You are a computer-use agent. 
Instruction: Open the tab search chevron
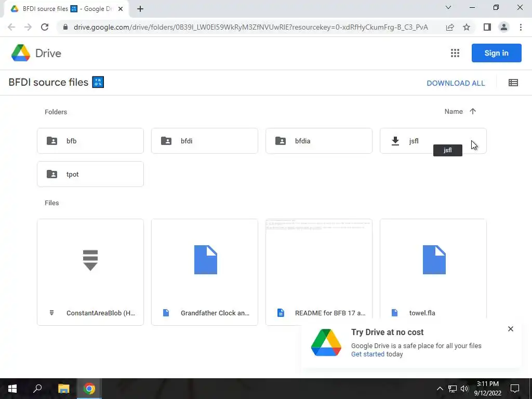[448, 7]
